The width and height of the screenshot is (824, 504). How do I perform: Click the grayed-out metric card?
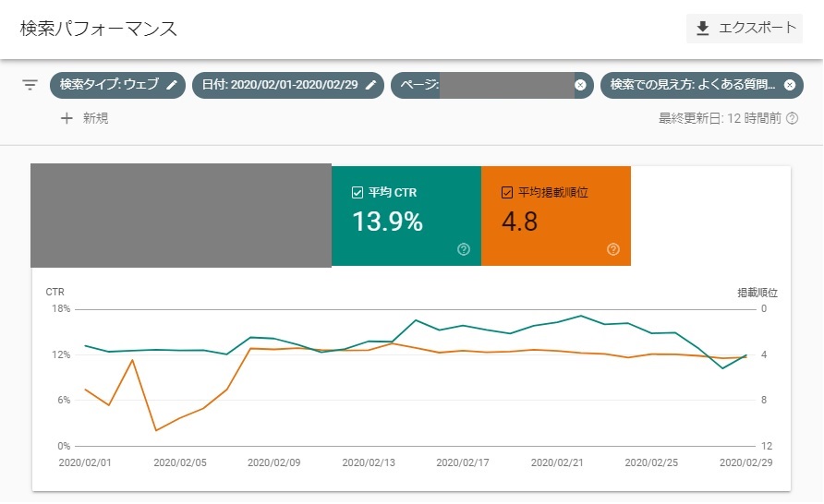[x=181, y=216]
